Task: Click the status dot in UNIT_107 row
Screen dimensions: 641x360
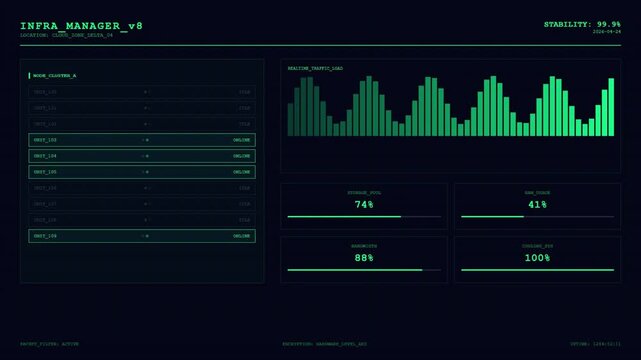Action: (x=145, y=204)
